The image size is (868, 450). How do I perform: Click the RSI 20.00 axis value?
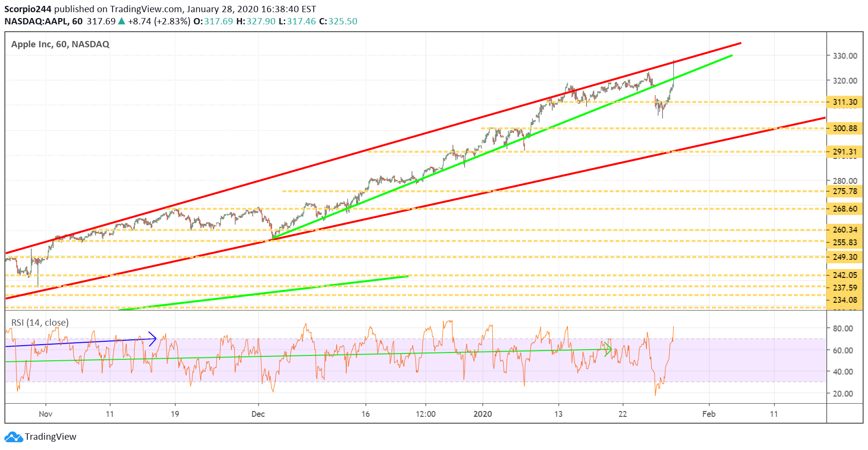(x=843, y=394)
